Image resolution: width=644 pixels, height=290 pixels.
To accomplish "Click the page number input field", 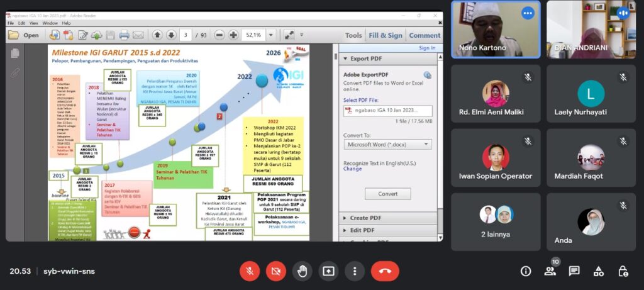I will [x=186, y=35].
